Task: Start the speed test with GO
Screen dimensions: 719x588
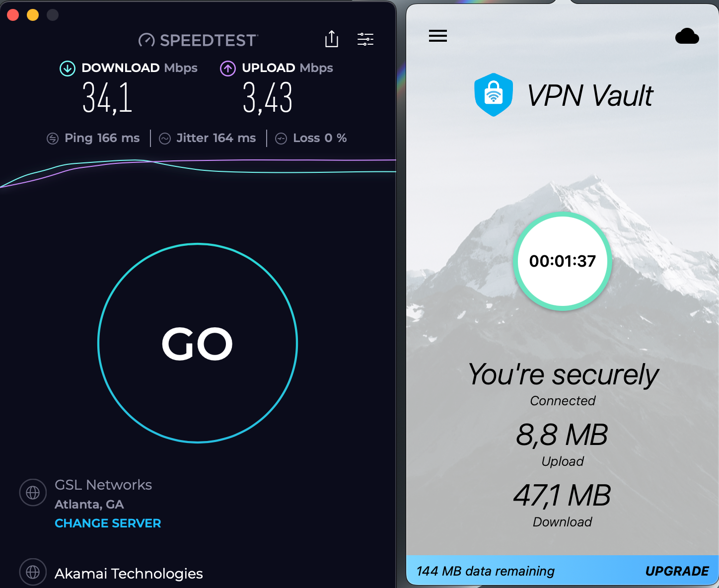Action: tap(197, 343)
